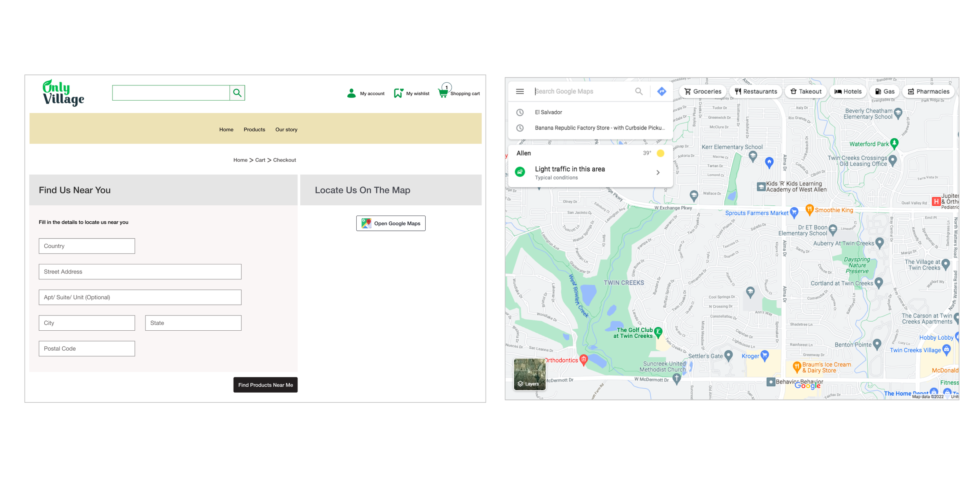Click the Open Google Maps button
The width and height of the screenshot is (980, 478).
click(390, 223)
